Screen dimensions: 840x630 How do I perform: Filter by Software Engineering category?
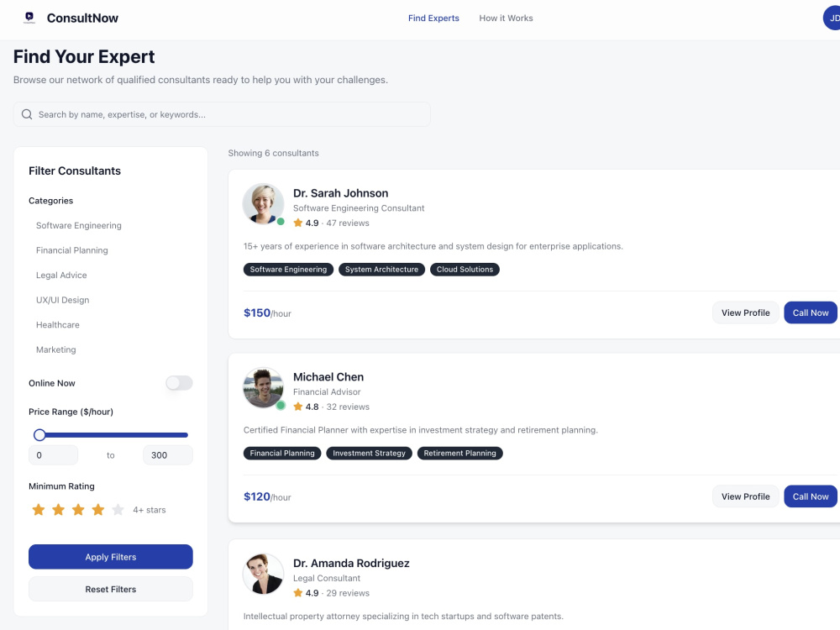[x=79, y=225]
